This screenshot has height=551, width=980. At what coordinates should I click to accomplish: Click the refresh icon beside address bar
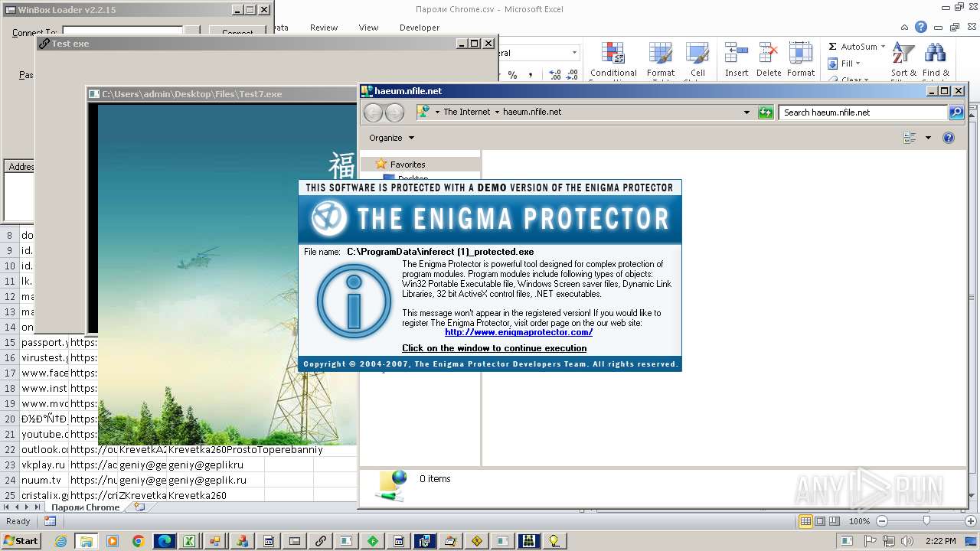766,112
